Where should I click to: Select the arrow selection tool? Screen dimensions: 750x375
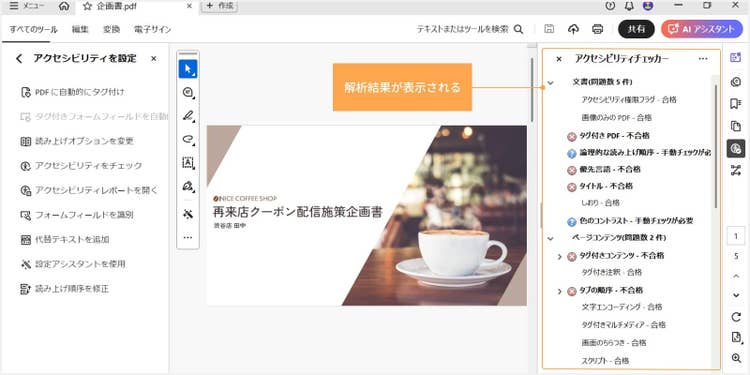coord(188,69)
